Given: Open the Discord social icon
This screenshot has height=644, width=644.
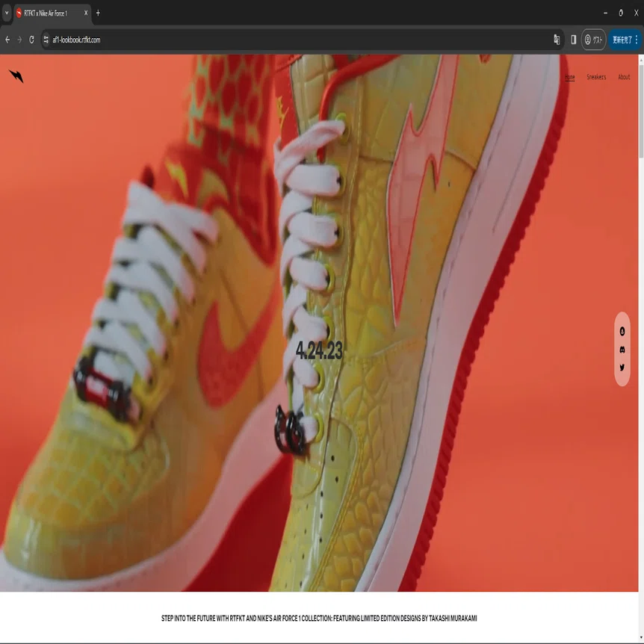Looking at the screenshot, I should pos(622,350).
